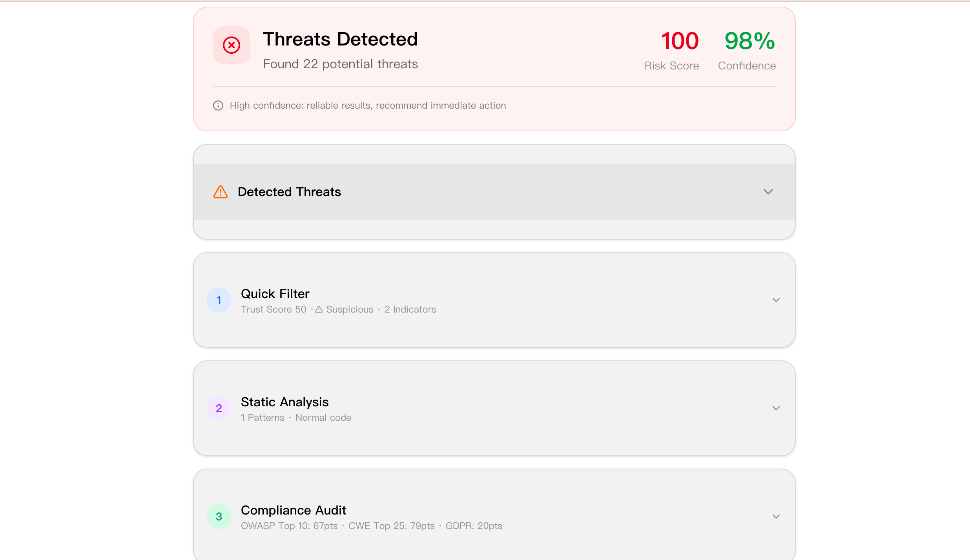Click the OWASP Top 10 score entry
The height and width of the screenshot is (560, 970).
tap(289, 526)
